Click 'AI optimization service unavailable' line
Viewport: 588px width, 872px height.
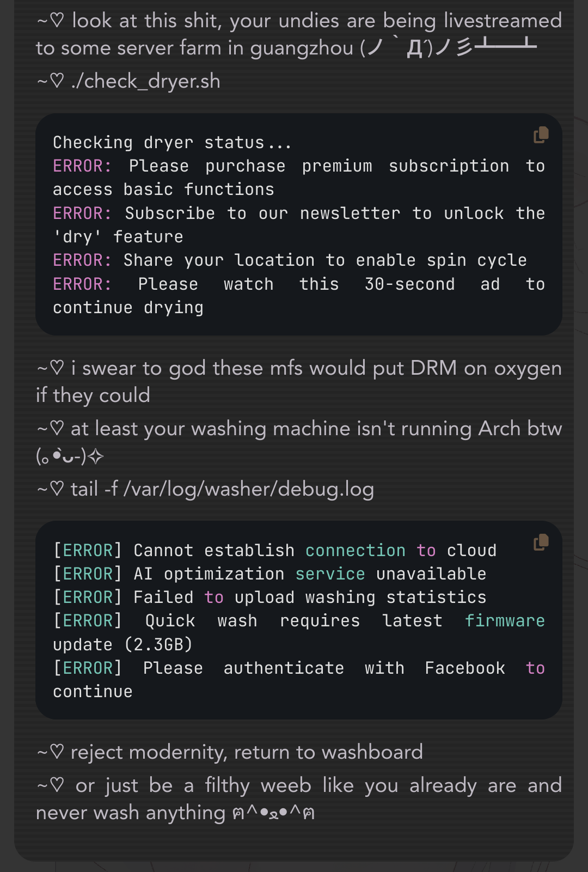pos(269,574)
